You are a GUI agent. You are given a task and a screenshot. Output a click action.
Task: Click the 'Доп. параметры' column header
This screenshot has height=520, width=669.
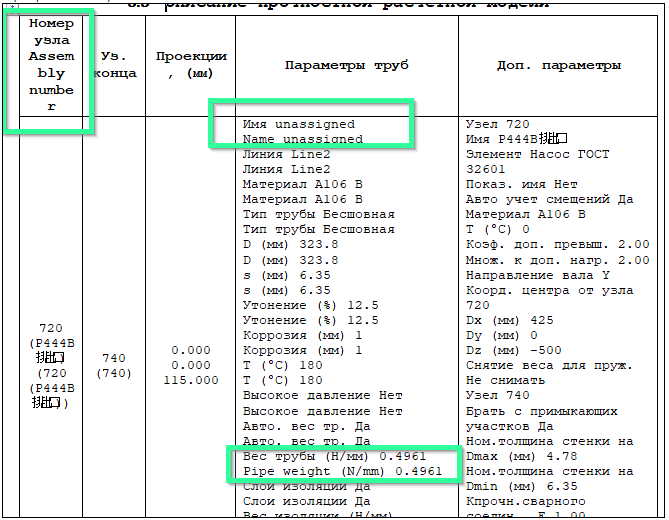pyautogui.click(x=558, y=65)
